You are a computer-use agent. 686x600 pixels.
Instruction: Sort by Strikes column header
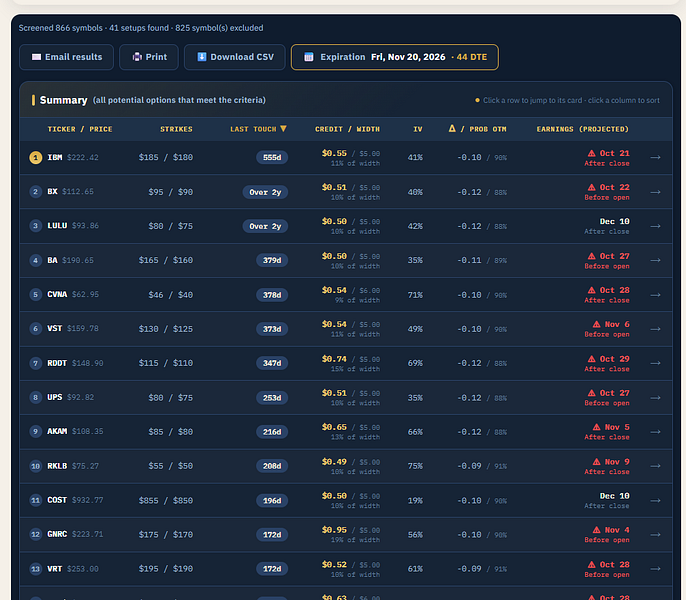point(176,129)
